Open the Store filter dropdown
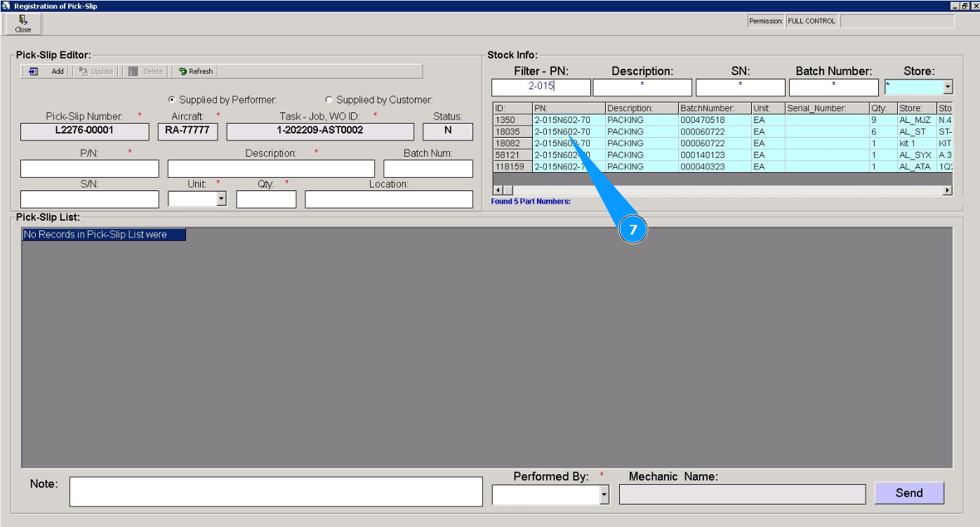 tap(948, 87)
